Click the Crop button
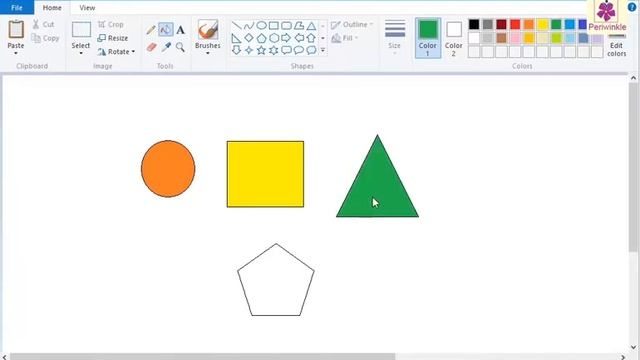 point(111,24)
